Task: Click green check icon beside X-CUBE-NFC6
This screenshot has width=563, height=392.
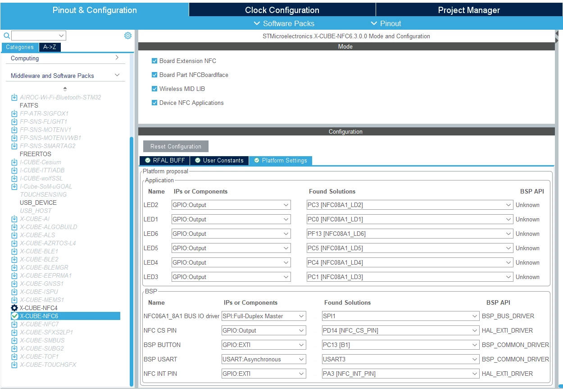Action: (14, 316)
